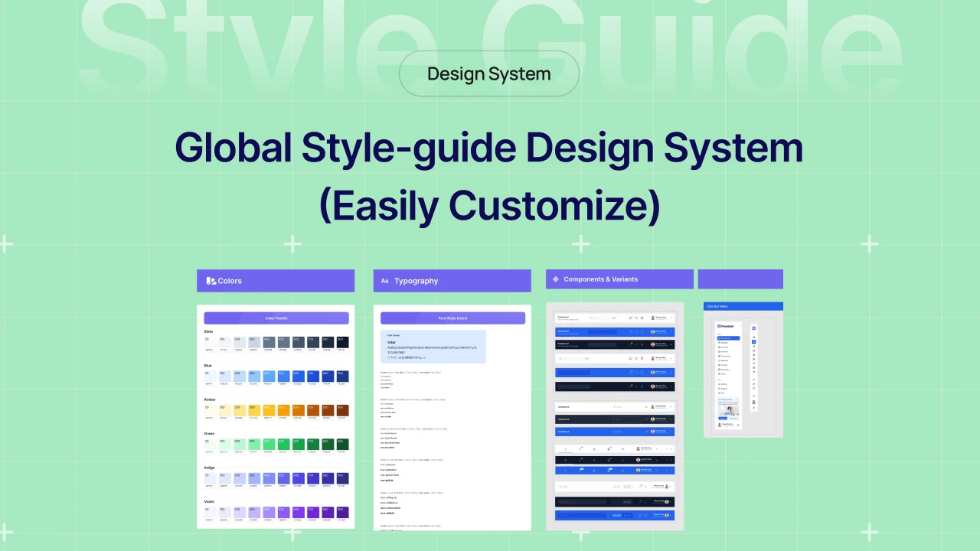Screen dimensions: 980x551
Task: Select the darkest Slate 900 swatch
Action: [x=341, y=342]
